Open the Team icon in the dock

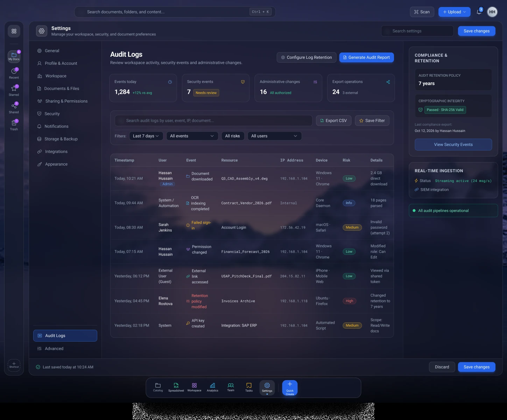point(231,387)
